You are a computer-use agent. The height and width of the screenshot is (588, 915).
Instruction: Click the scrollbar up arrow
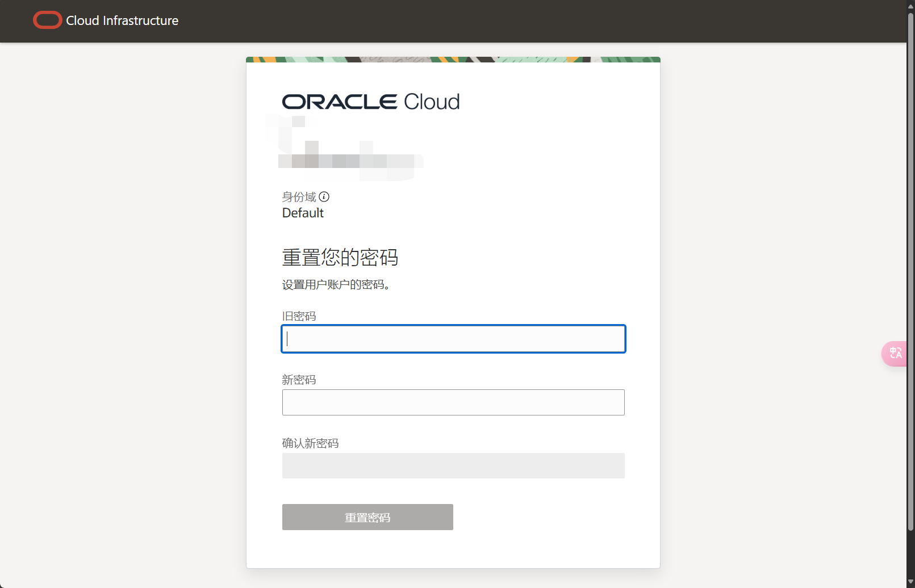(910, 6)
